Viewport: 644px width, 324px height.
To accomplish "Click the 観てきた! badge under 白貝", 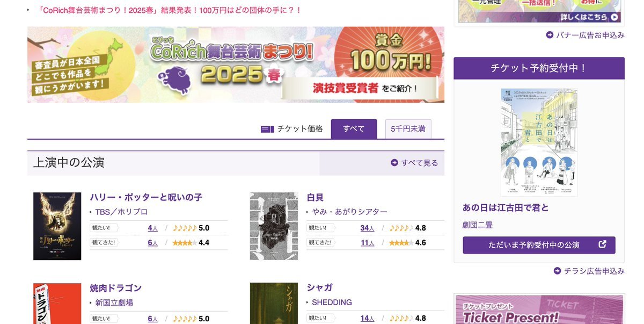I will 320,242.
